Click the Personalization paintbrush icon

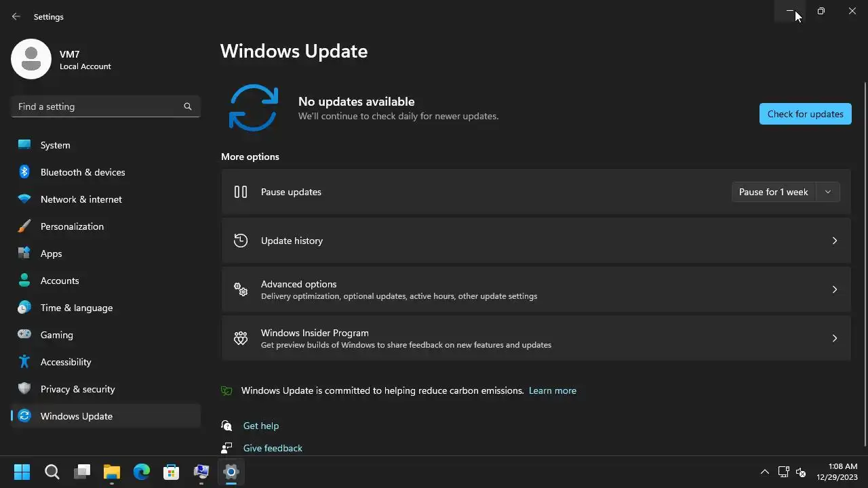tap(24, 226)
